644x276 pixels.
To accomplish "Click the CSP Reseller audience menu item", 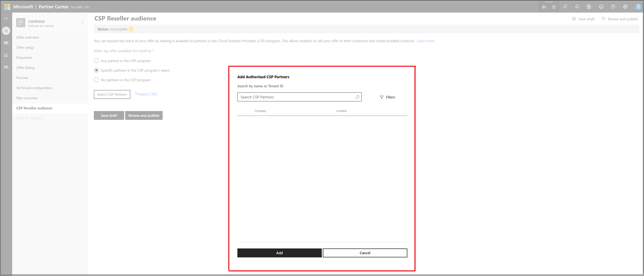I will (34, 108).
